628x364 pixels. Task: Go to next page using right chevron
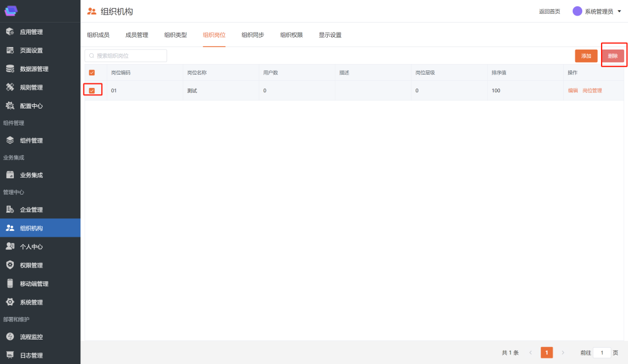563,353
